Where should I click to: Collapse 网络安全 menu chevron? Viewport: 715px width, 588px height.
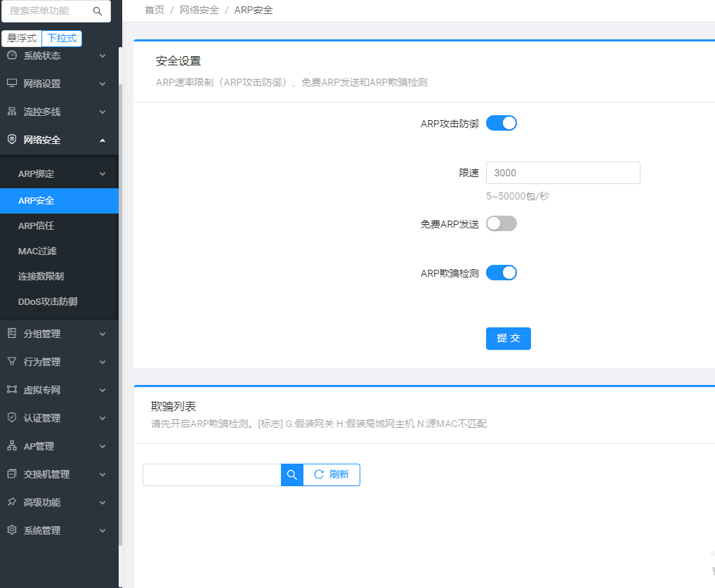tap(103, 140)
